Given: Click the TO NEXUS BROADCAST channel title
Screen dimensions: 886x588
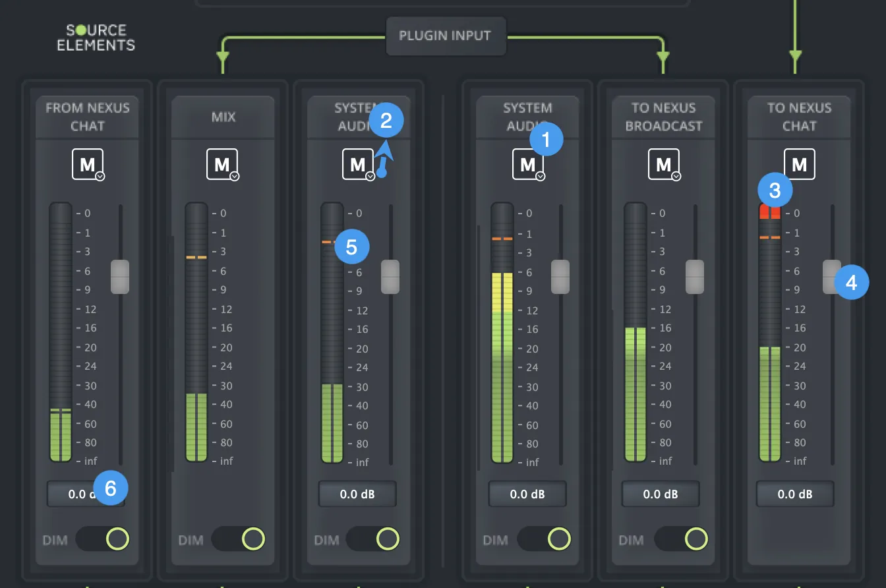Looking at the screenshot, I should click(x=664, y=117).
